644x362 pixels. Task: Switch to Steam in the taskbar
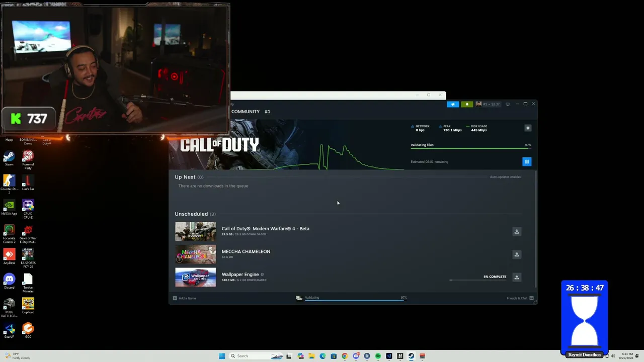pos(411,356)
